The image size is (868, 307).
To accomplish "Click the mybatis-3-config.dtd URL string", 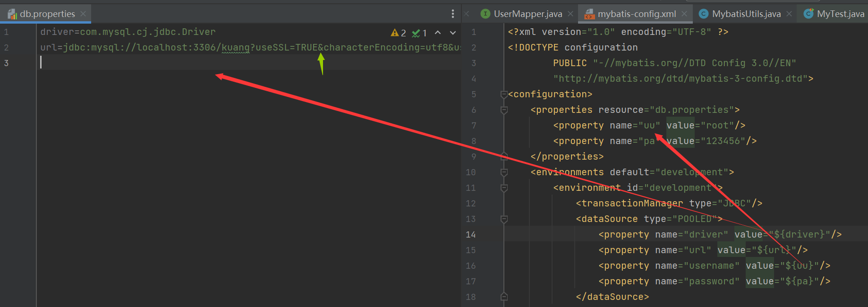I will 681,78.
